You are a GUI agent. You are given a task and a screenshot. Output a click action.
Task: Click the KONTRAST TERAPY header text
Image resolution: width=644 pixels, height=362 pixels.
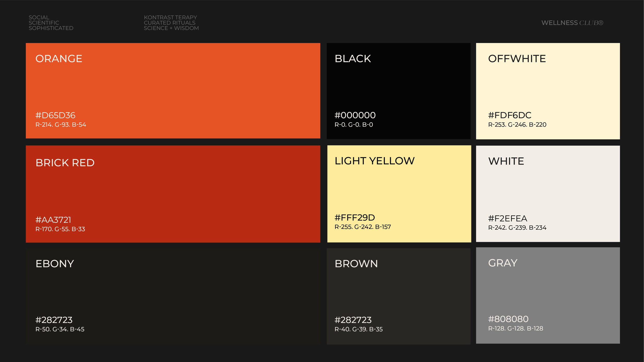click(x=170, y=18)
